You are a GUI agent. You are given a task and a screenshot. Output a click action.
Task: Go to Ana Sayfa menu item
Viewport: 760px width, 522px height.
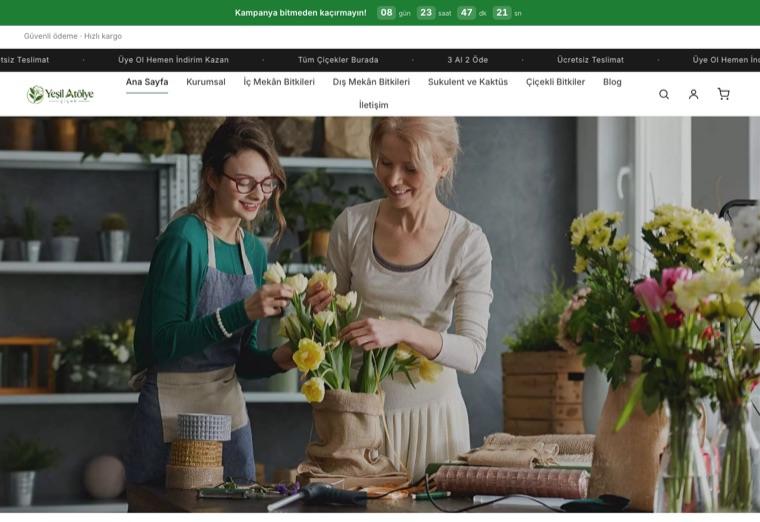(x=147, y=82)
